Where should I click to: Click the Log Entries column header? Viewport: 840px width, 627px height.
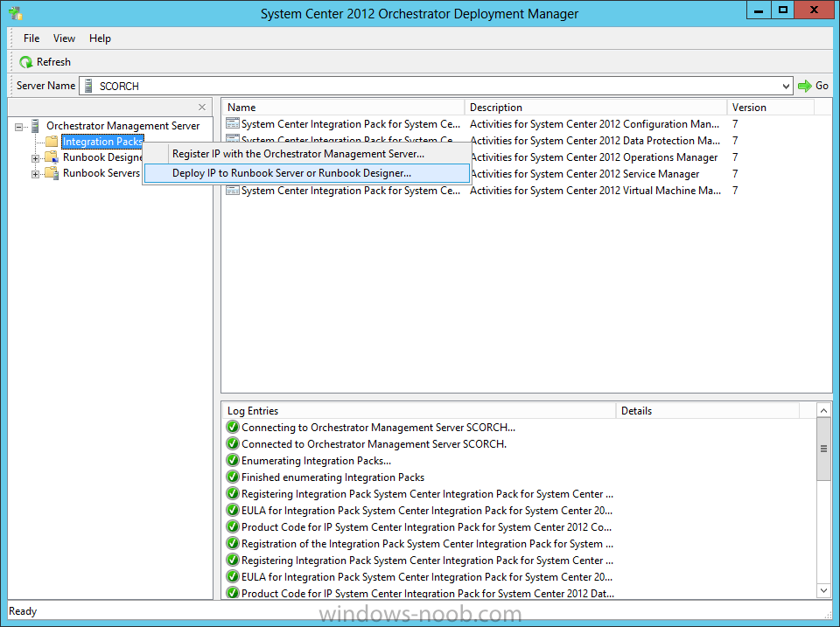[419, 411]
